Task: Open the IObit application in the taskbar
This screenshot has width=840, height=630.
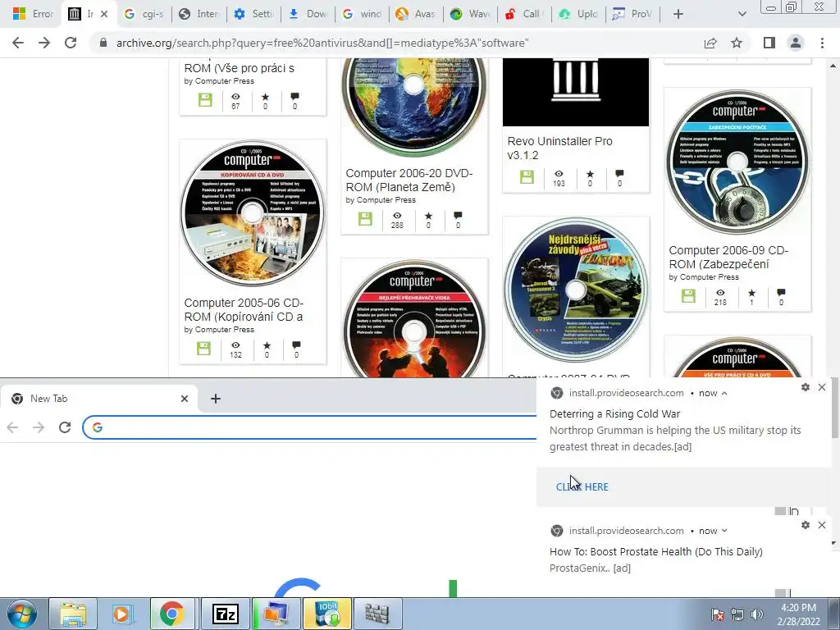Action: 327,614
